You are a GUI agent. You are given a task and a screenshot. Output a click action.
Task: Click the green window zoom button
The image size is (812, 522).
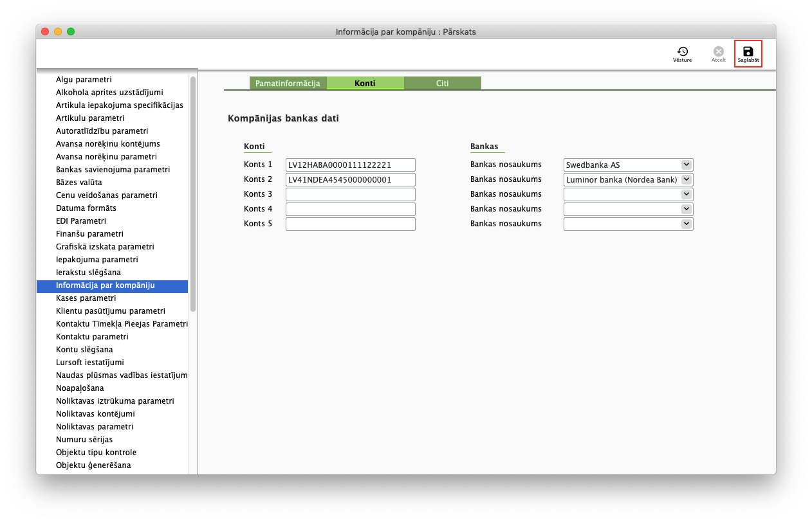coord(71,32)
